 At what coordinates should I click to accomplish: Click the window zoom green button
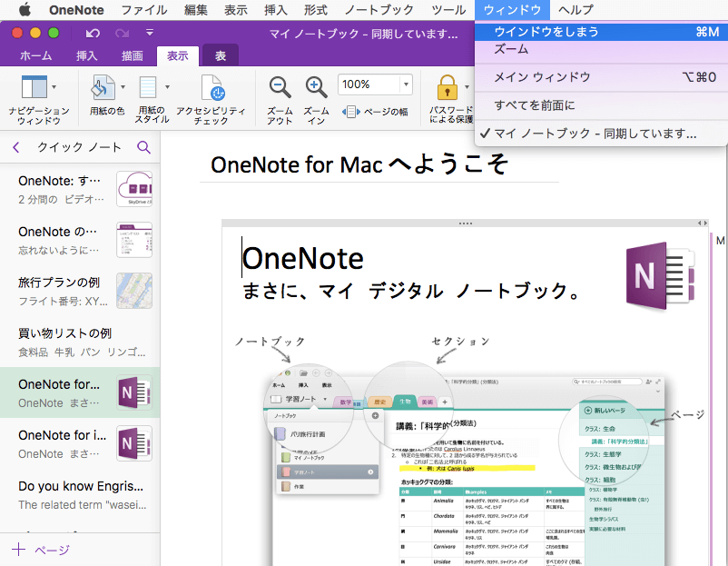point(54,33)
